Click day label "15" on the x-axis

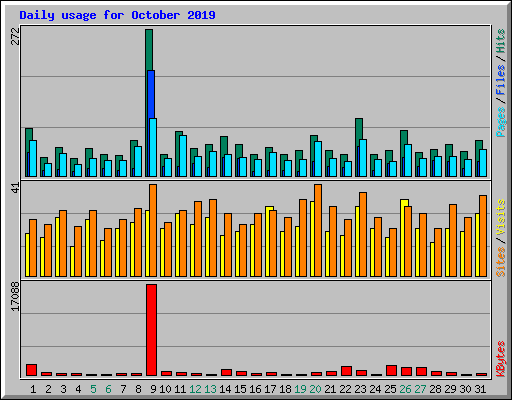tap(240, 389)
